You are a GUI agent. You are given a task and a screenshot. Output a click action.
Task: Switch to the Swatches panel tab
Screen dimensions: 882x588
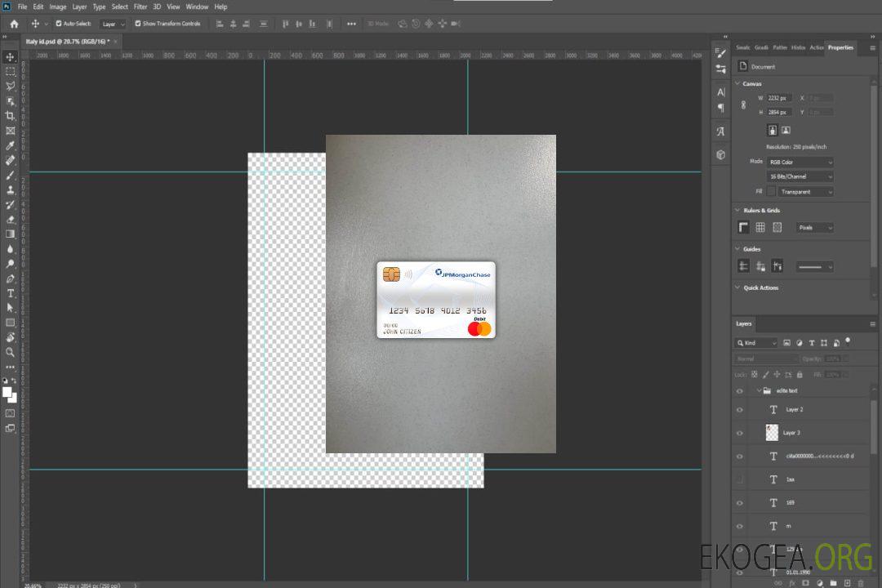tap(742, 47)
